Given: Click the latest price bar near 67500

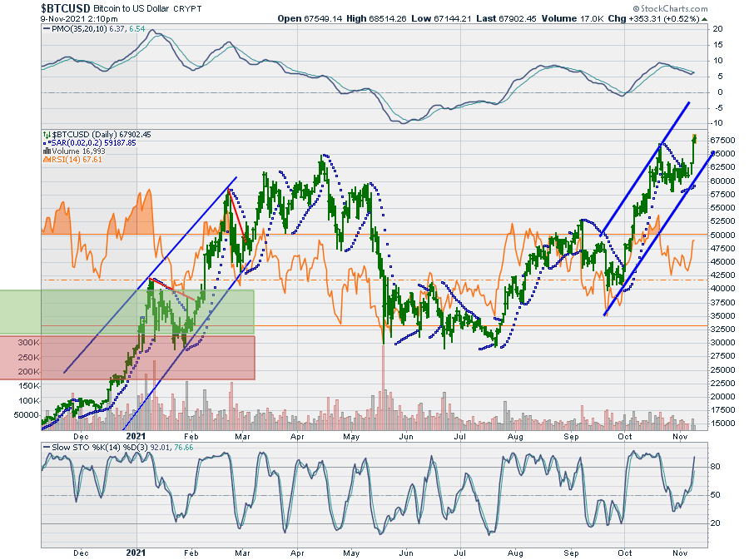Looking at the screenshot, I should point(694,139).
